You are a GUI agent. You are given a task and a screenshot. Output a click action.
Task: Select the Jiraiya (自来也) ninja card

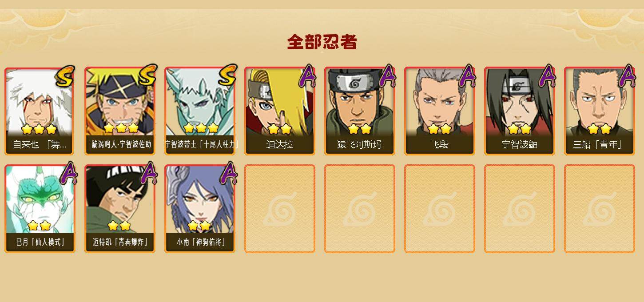click(x=40, y=111)
